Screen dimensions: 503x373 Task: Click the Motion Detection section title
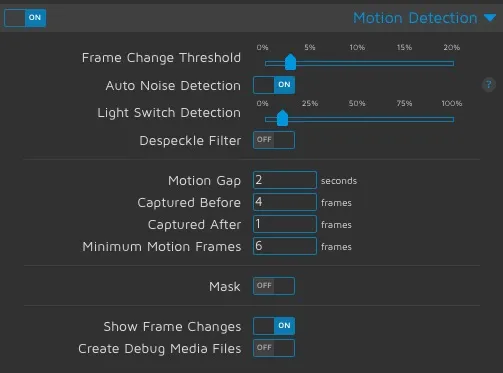pos(415,18)
